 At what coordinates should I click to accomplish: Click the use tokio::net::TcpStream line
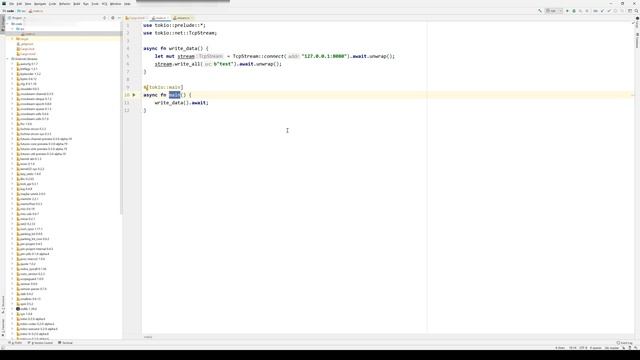coord(180,33)
